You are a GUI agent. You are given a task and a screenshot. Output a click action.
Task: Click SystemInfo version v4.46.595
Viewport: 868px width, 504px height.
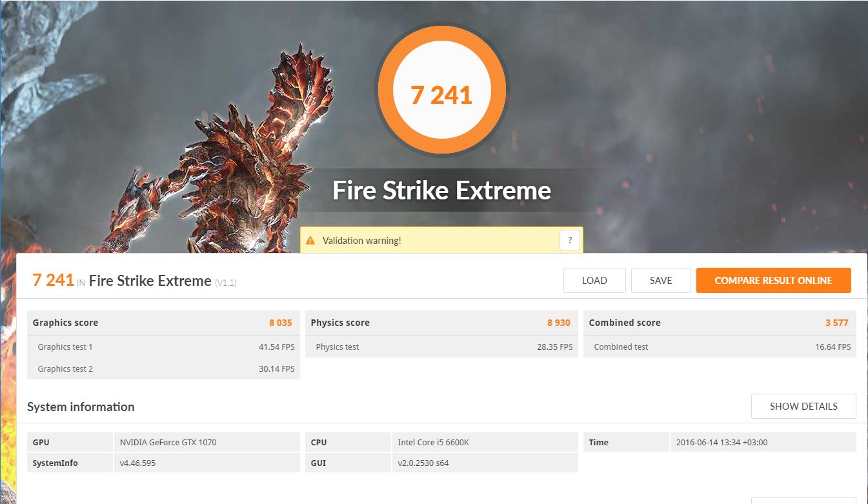[137, 463]
